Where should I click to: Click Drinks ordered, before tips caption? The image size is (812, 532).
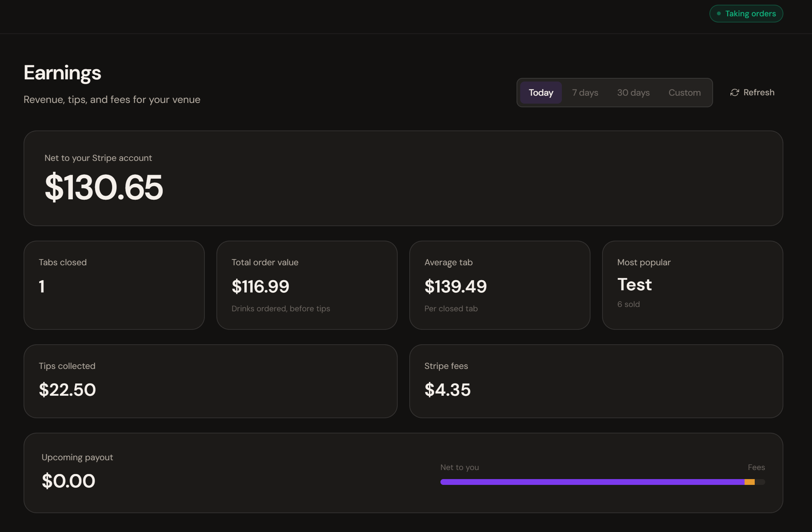click(281, 308)
